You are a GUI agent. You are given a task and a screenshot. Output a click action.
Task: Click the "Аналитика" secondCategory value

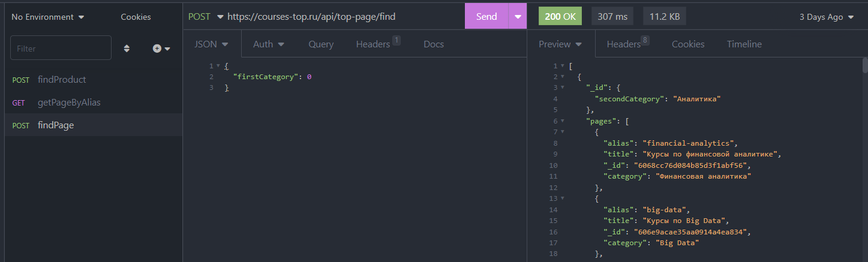pyautogui.click(x=696, y=99)
